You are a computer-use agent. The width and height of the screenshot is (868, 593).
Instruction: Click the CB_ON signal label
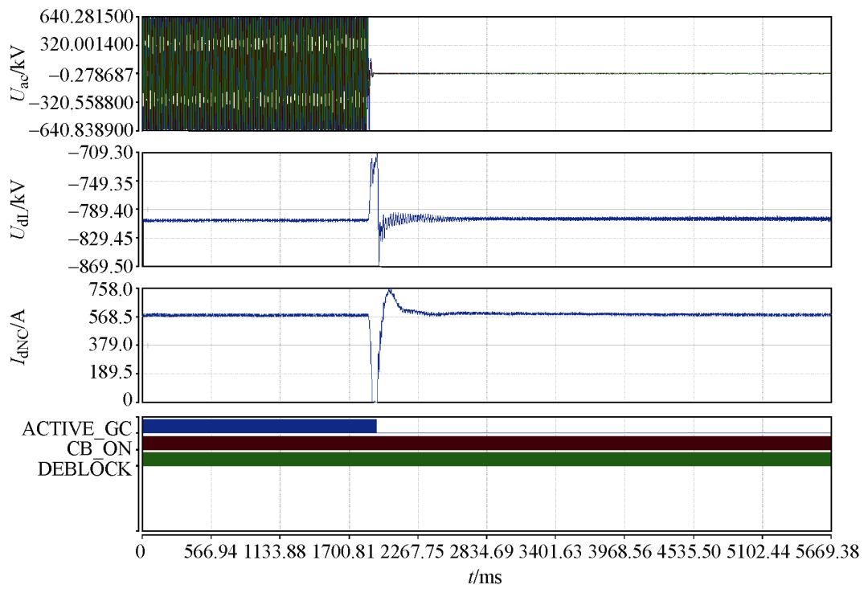tap(99, 448)
